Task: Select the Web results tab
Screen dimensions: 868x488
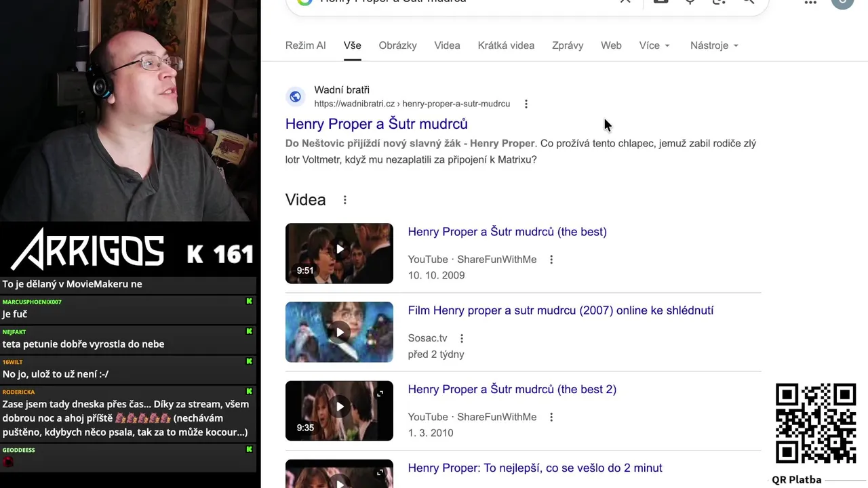Action: coord(611,45)
